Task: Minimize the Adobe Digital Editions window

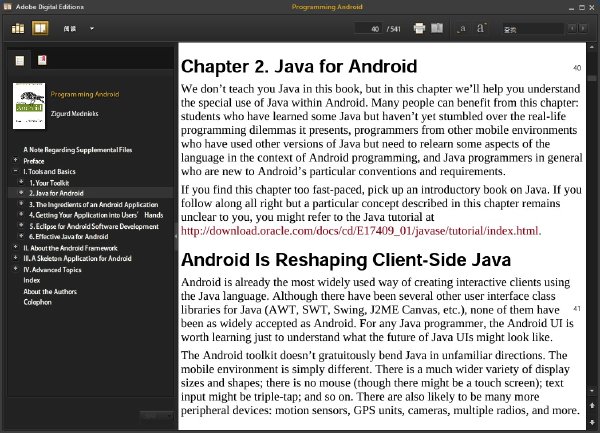Action: 571,7
